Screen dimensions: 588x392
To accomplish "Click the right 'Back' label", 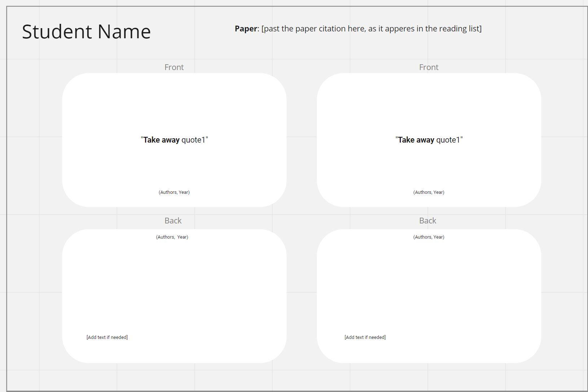I will click(x=427, y=221).
